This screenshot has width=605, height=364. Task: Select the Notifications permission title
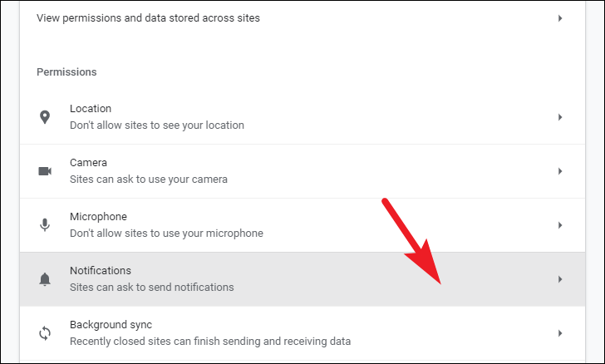pyautogui.click(x=101, y=271)
